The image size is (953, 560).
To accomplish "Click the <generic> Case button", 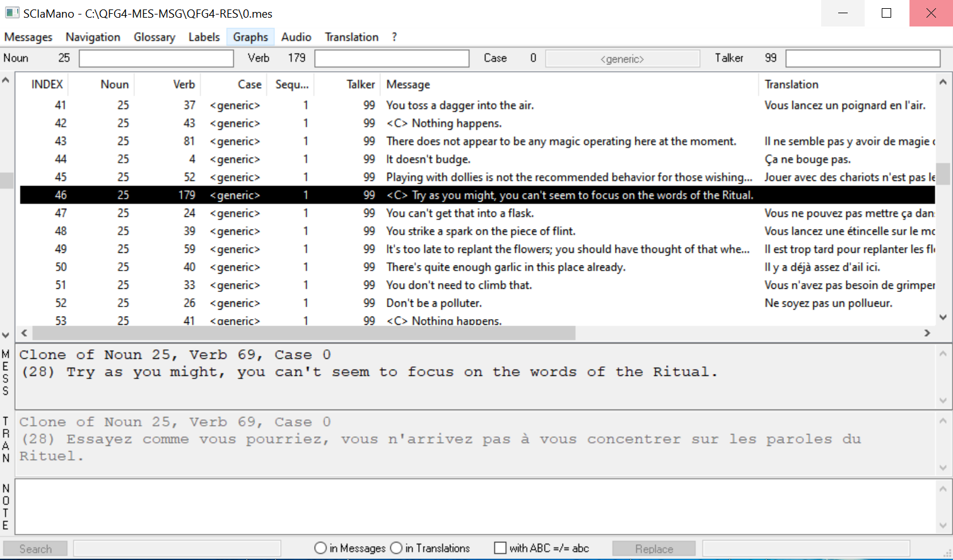I will (x=623, y=59).
